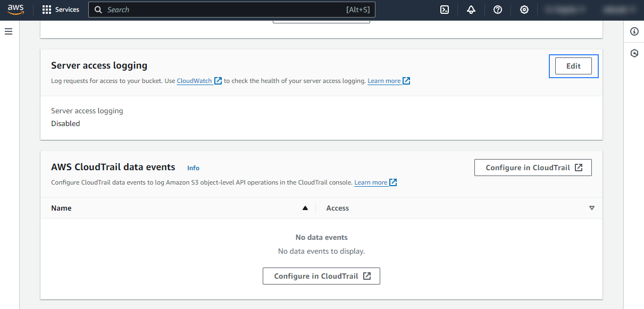Open the circled info panel icon

[x=634, y=31]
